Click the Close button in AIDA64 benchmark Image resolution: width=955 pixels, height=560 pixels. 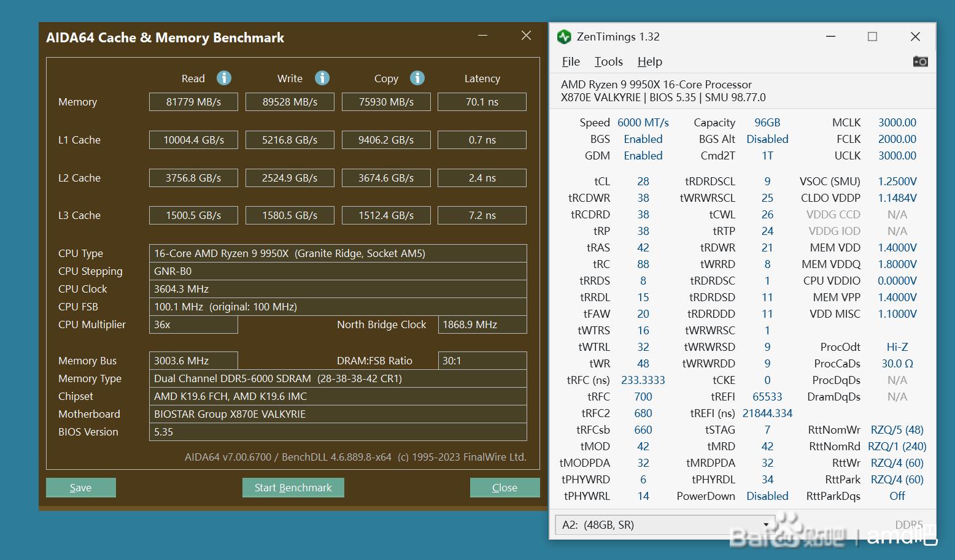tap(505, 488)
